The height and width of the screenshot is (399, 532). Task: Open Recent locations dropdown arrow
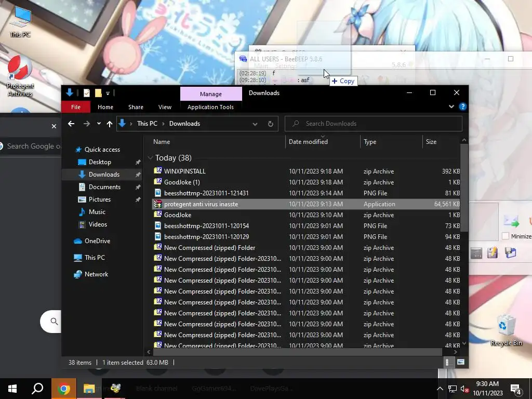99,124
